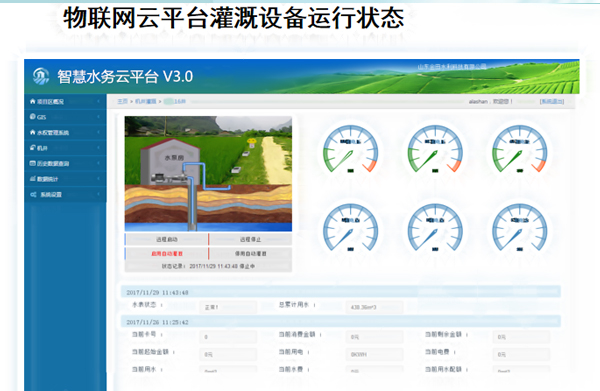
Task: Click the 智慧水务云平台 logo icon
Action: 41,76
